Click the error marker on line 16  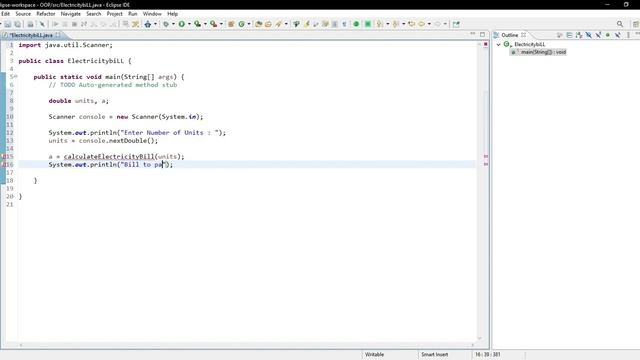[4, 164]
